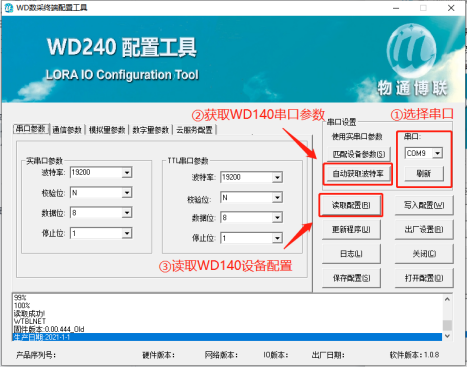
Task: Click the 写入配置(W) button
Action: click(424, 205)
